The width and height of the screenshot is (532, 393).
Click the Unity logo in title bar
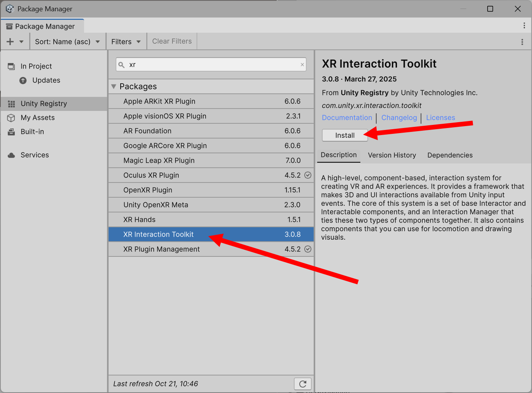10,9
